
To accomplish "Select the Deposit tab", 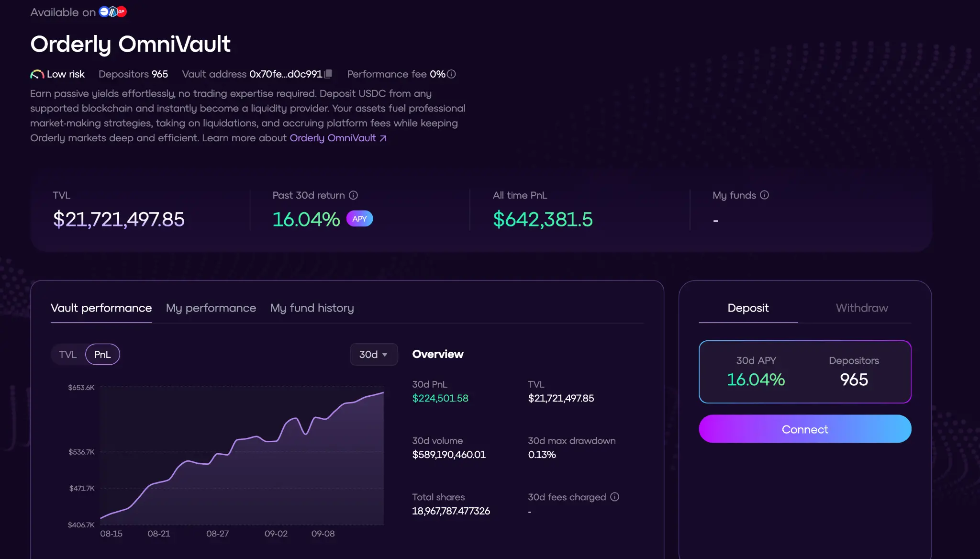I will (x=748, y=308).
